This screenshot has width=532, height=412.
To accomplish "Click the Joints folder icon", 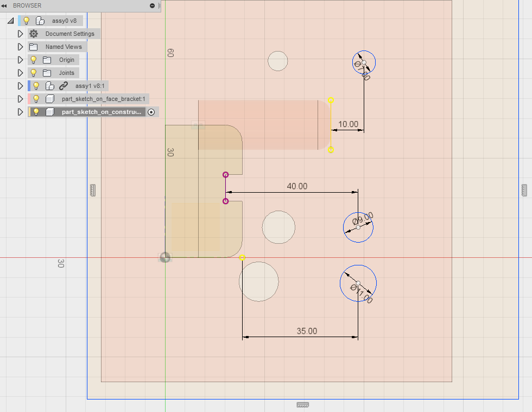I will pos(47,72).
